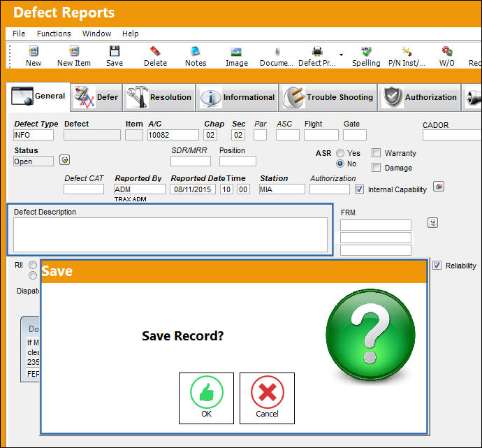Confirm Save Record with OK

coord(206,398)
